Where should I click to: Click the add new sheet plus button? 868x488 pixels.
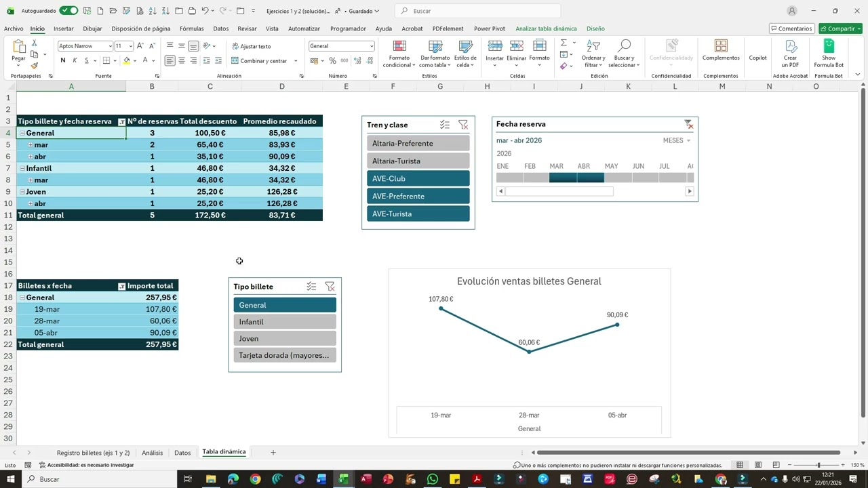pos(273,452)
